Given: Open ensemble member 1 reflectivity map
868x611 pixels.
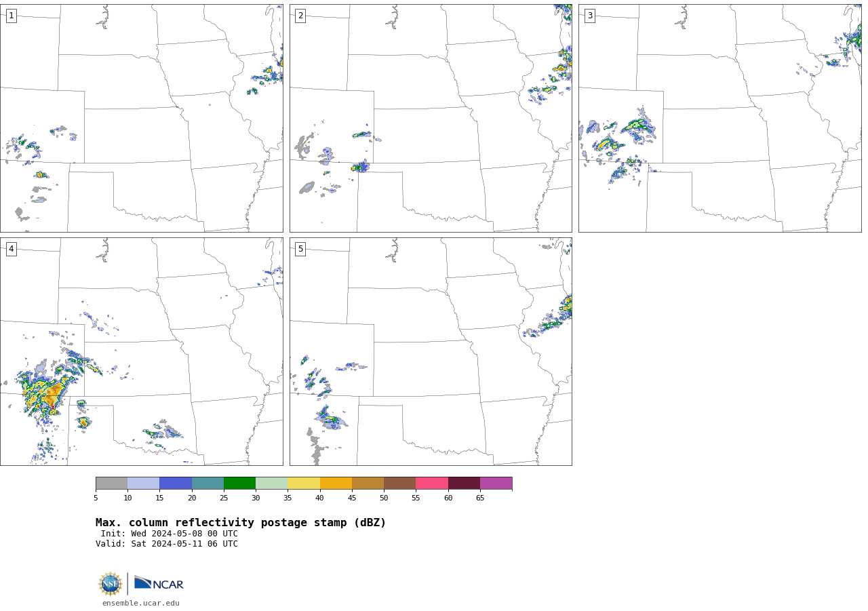Looking at the screenshot, I should pos(141,118).
